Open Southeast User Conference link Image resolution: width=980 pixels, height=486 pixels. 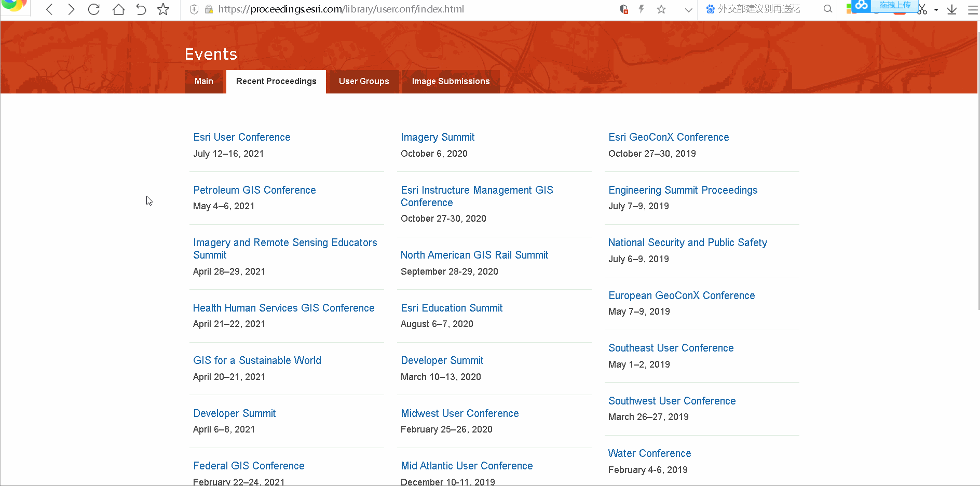click(x=671, y=348)
